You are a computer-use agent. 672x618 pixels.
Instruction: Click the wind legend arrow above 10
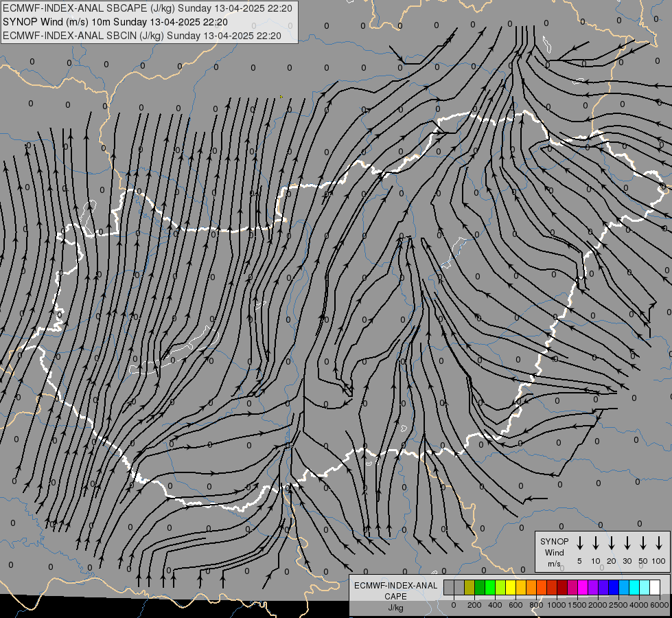(x=596, y=543)
